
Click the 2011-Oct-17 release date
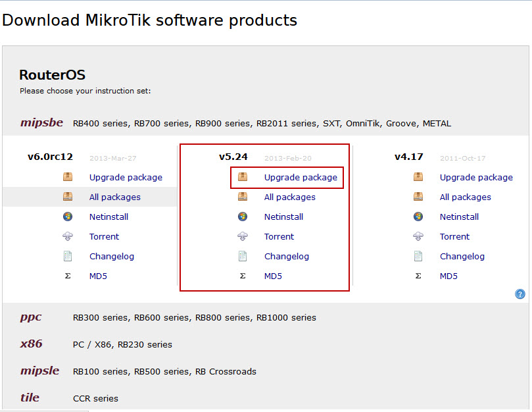pos(463,158)
